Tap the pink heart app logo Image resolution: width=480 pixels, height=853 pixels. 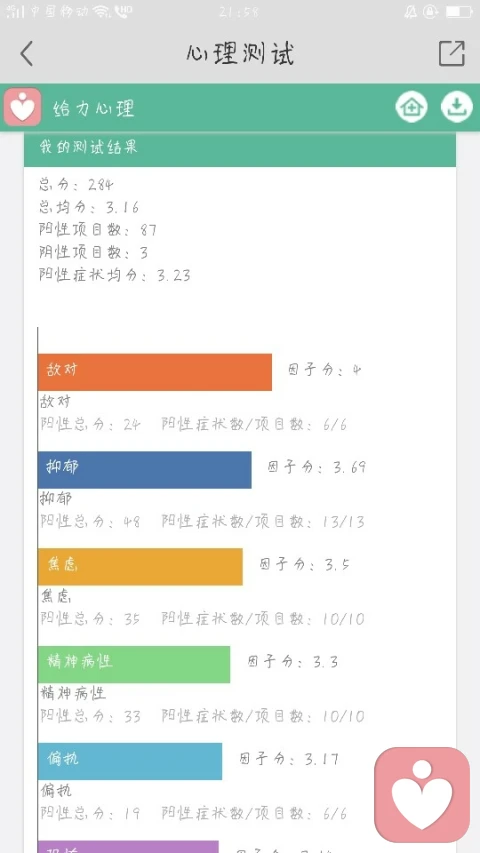(x=22, y=107)
